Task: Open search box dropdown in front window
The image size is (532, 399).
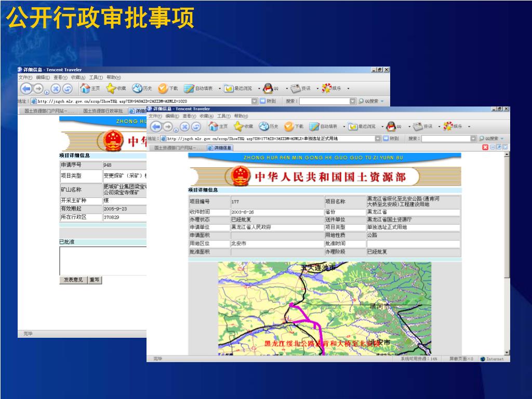Action: click(473, 138)
